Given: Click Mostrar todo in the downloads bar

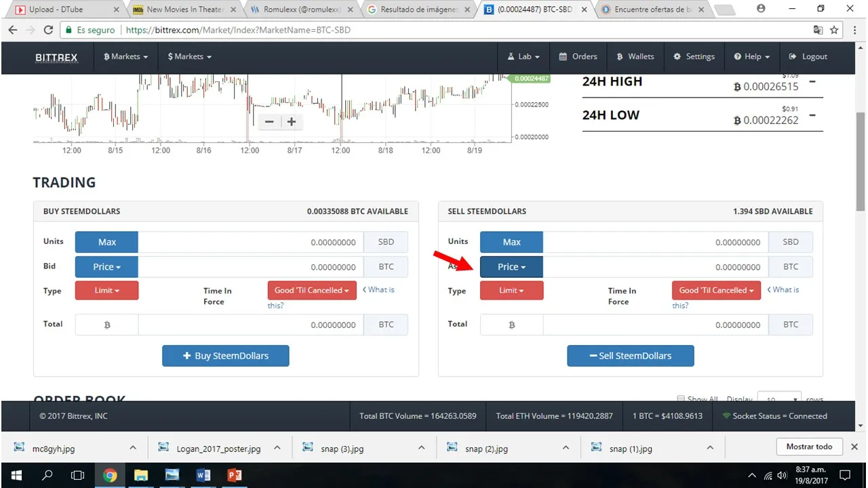Looking at the screenshot, I should pyautogui.click(x=809, y=447).
